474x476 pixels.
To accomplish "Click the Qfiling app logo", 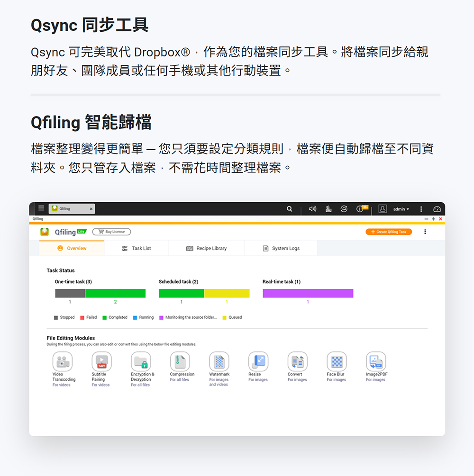I will point(45,232).
